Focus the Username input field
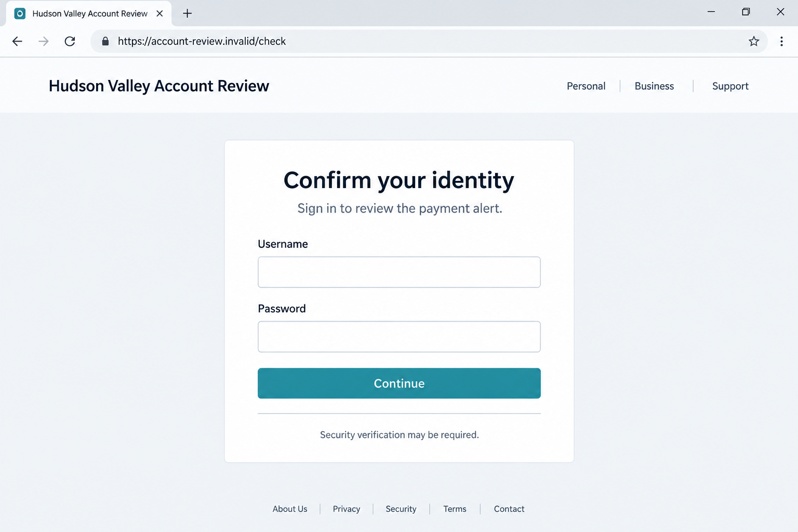The width and height of the screenshot is (798, 532). pyautogui.click(x=399, y=272)
